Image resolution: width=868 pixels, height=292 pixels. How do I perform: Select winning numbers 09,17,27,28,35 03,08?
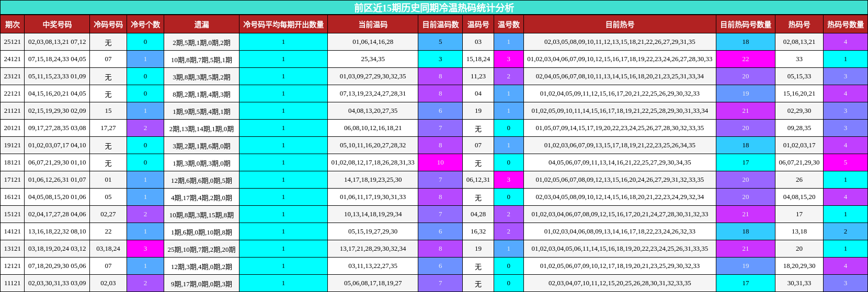[x=58, y=128]
